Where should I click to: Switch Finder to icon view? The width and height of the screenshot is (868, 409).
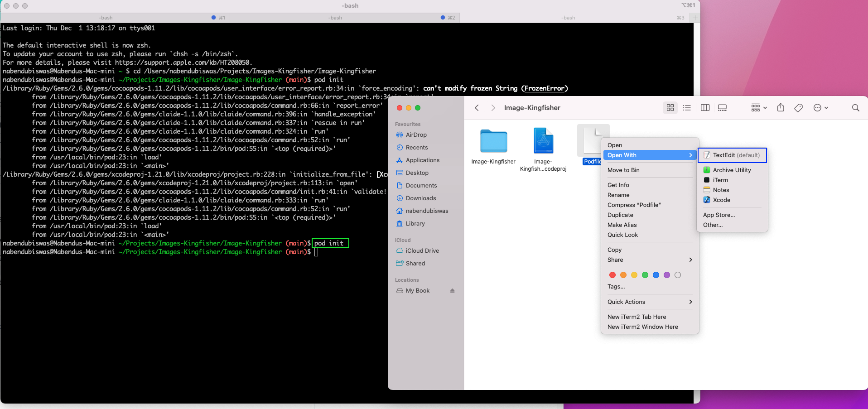670,108
